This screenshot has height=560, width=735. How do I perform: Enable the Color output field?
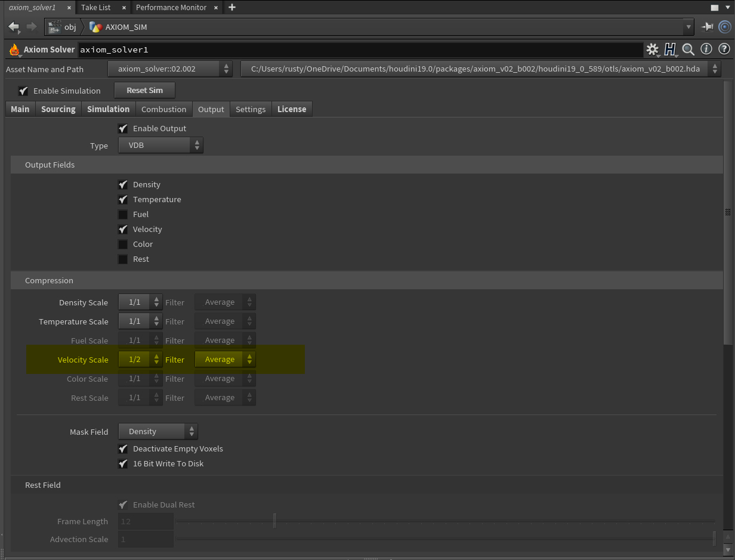[x=123, y=244]
